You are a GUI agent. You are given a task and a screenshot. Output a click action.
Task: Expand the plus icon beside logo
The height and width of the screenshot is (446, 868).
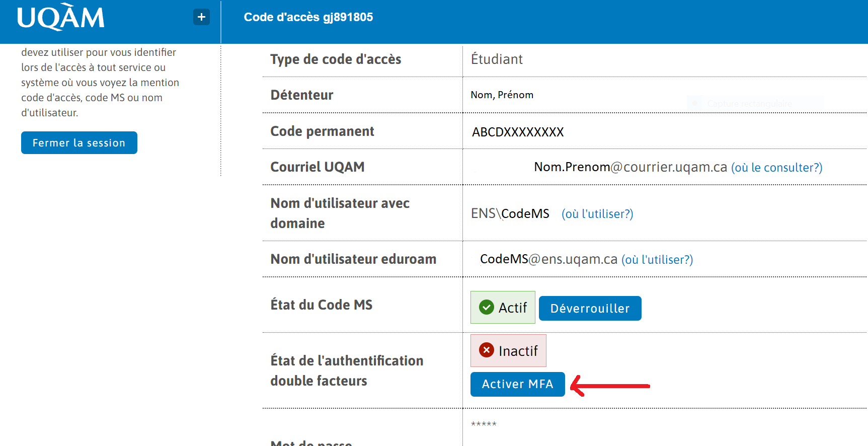201,17
